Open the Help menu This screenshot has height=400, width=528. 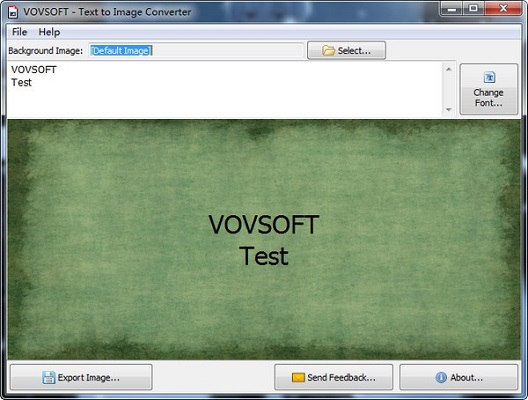49,32
